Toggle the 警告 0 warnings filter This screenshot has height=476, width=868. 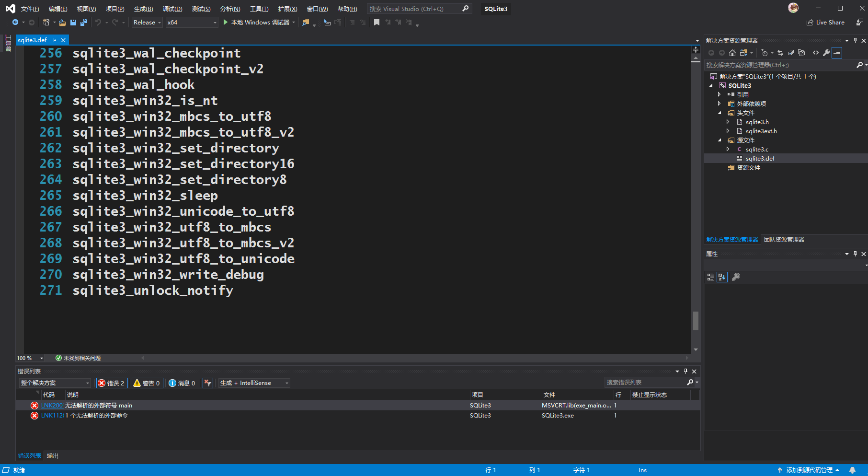147,383
